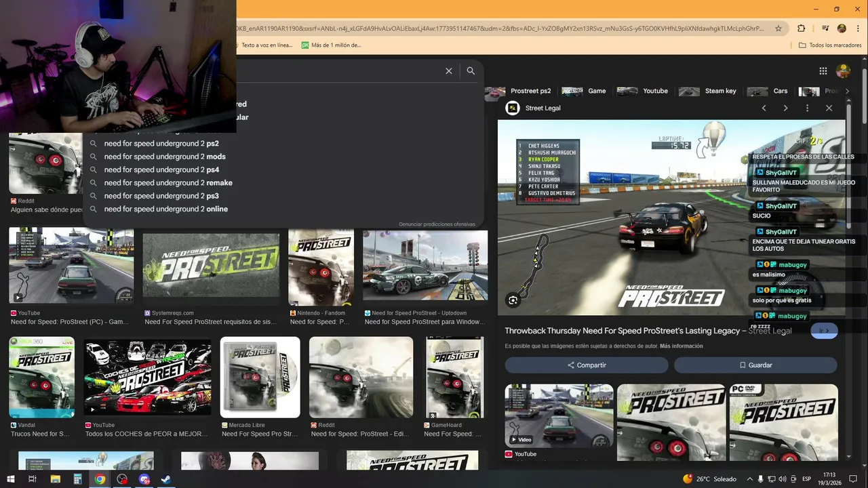Filter images by Cars chip
The width and height of the screenshot is (868, 488).
tap(768, 91)
